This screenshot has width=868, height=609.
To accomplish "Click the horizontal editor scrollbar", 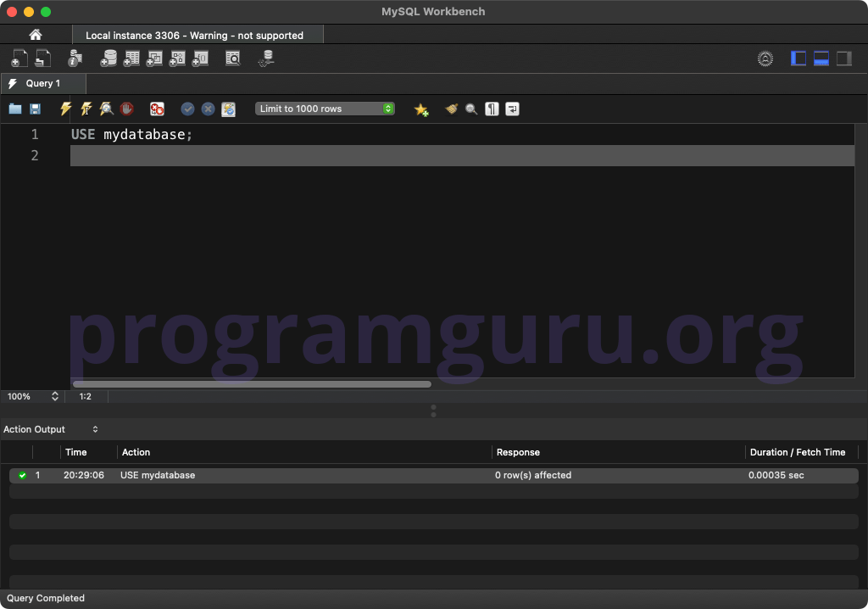I will click(252, 384).
